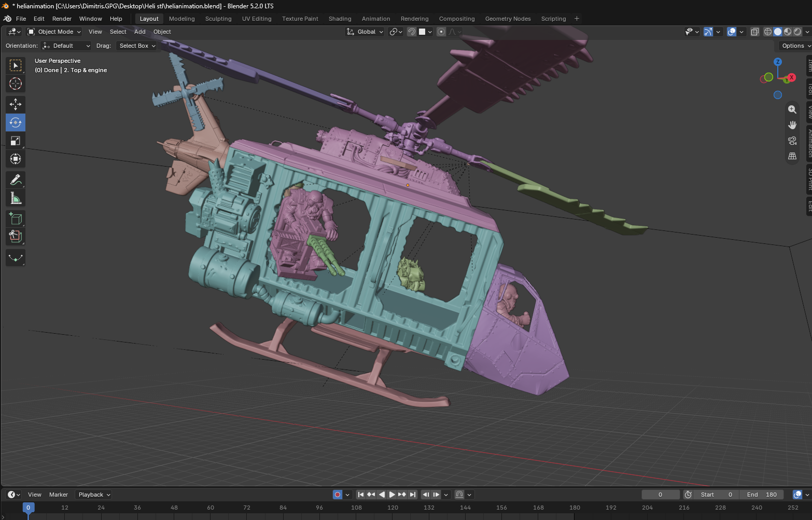Expand the Options dropdown
812x520 pixels.
coord(795,46)
